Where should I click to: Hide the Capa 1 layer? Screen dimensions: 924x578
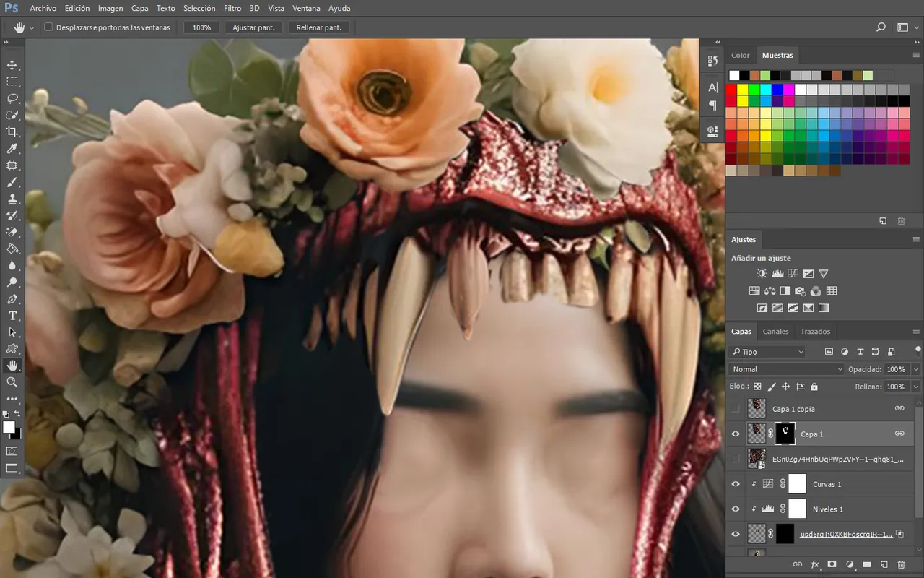[736, 433]
